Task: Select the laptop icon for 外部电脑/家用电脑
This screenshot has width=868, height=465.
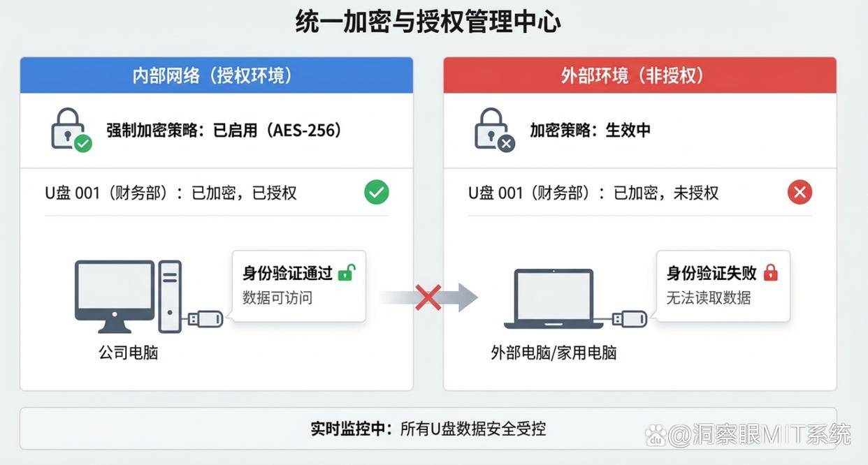Action: [x=554, y=299]
